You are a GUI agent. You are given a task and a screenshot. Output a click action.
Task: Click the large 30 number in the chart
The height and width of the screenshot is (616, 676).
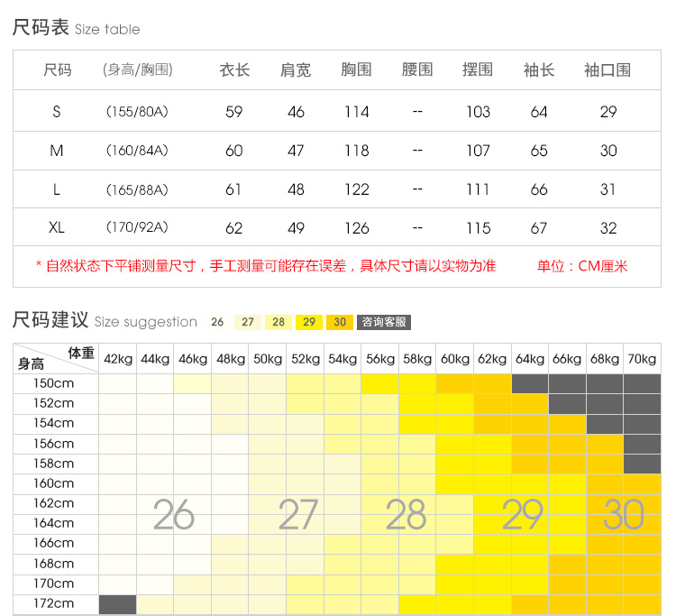click(x=624, y=515)
